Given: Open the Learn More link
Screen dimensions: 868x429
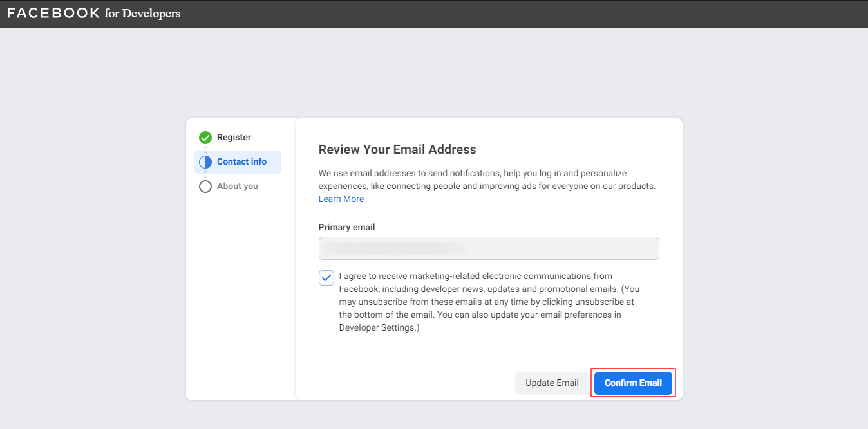Looking at the screenshot, I should [341, 199].
